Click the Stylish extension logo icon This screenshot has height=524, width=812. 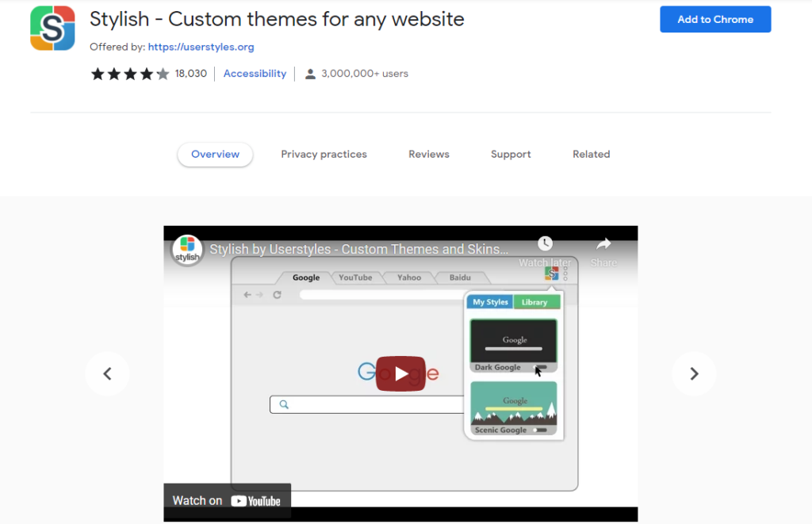coord(52,28)
